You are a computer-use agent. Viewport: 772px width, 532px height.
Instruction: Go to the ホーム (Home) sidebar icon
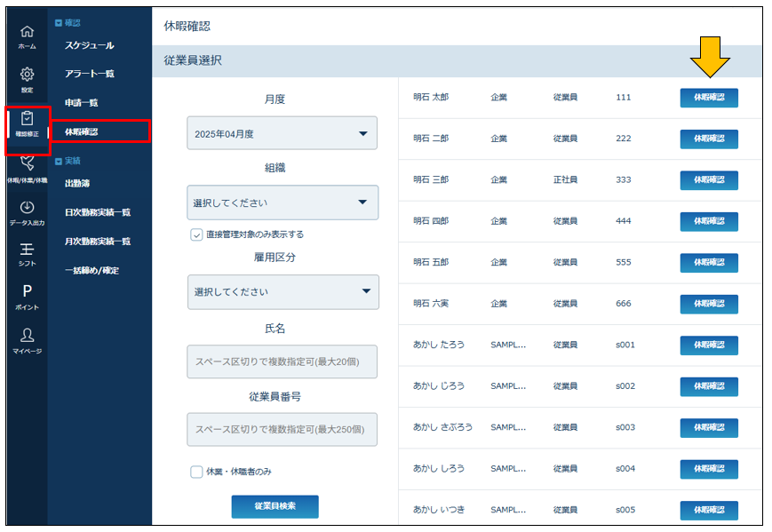coord(28,36)
